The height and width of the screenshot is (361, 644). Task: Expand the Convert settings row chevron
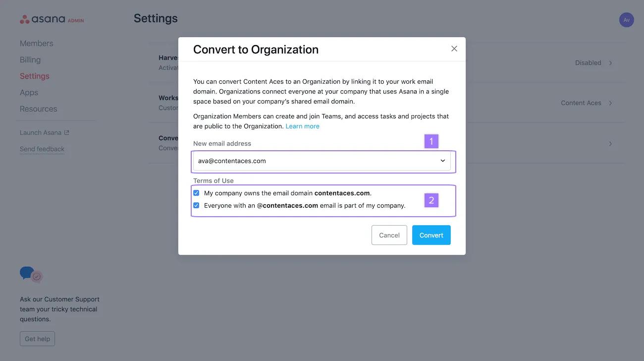[x=610, y=143]
